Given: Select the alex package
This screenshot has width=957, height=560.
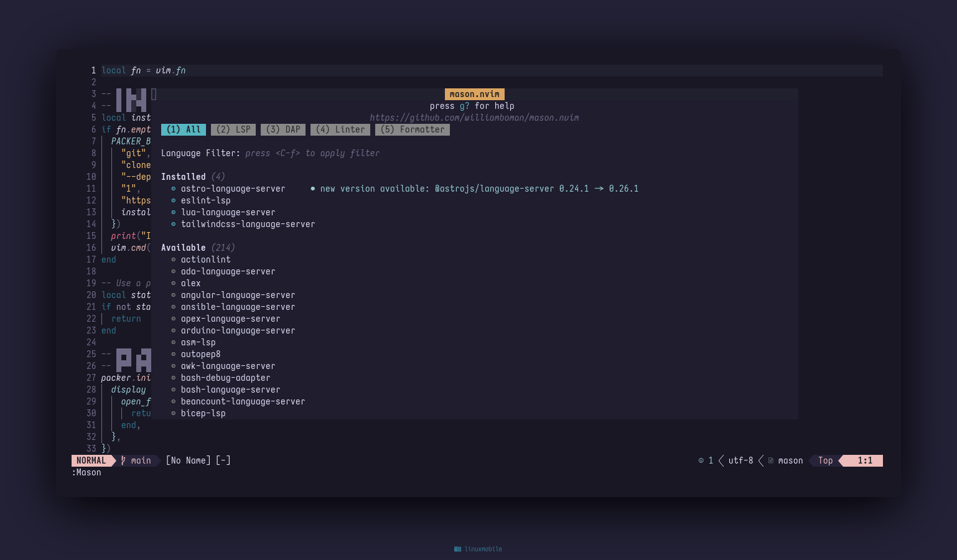Looking at the screenshot, I should pyautogui.click(x=190, y=283).
